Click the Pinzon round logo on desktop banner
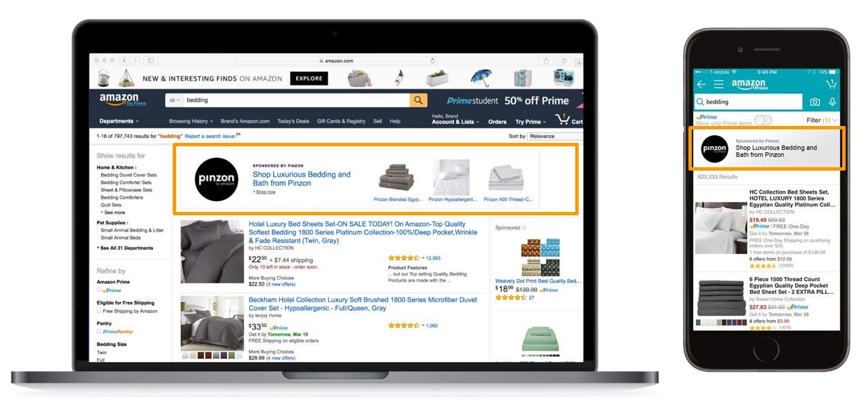Screen dimensions: 868x409 (x=217, y=179)
